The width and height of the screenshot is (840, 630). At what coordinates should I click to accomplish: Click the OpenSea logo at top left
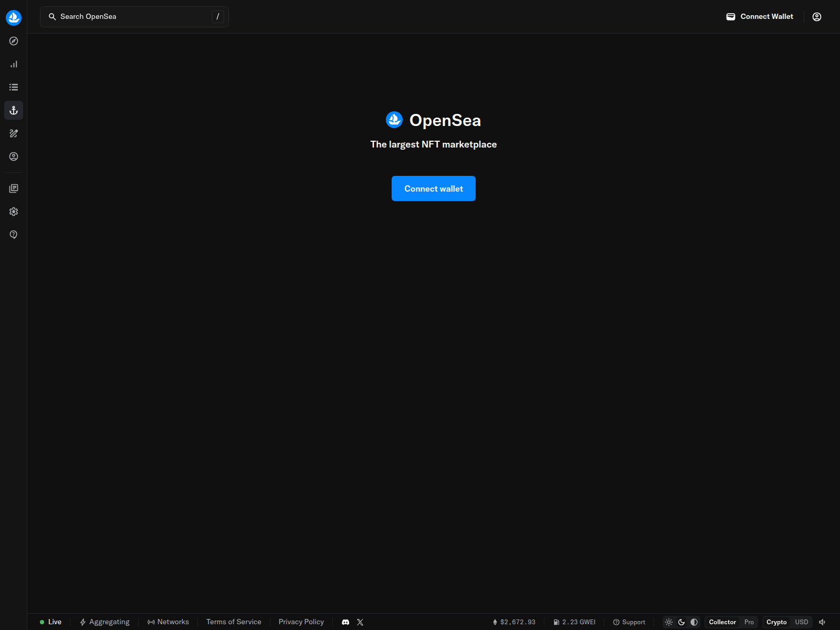(x=14, y=17)
